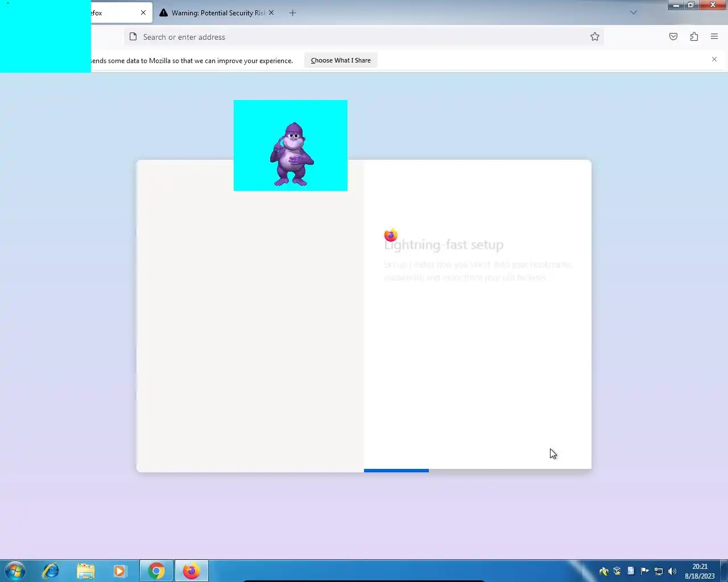Open Windows Explorer folder in taskbar
The image size is (728, 582).
[x=85, y=571]
